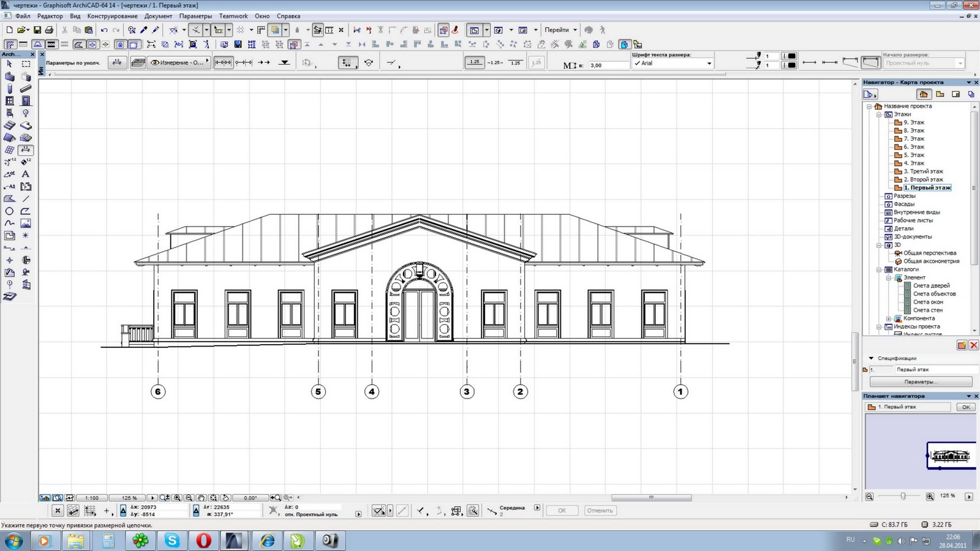Click the Save floppy disk icon
Image resolution: width=980 pixels, height=551 pixels.
pos(37,30)
